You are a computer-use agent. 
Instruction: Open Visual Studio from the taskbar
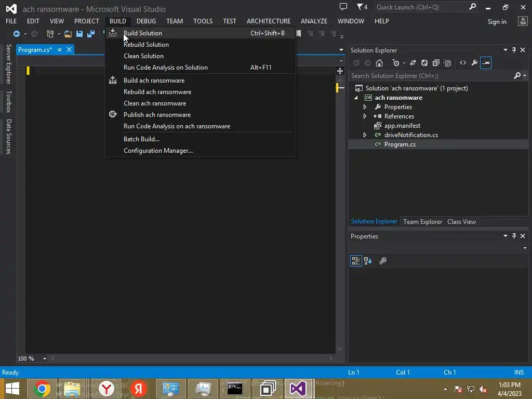[x=299, y=389]
